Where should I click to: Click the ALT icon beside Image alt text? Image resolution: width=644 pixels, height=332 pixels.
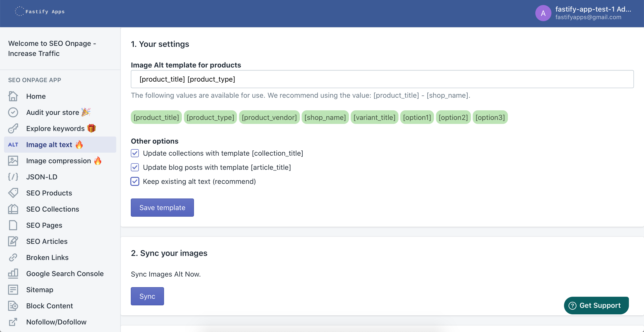tap(13, 145)
